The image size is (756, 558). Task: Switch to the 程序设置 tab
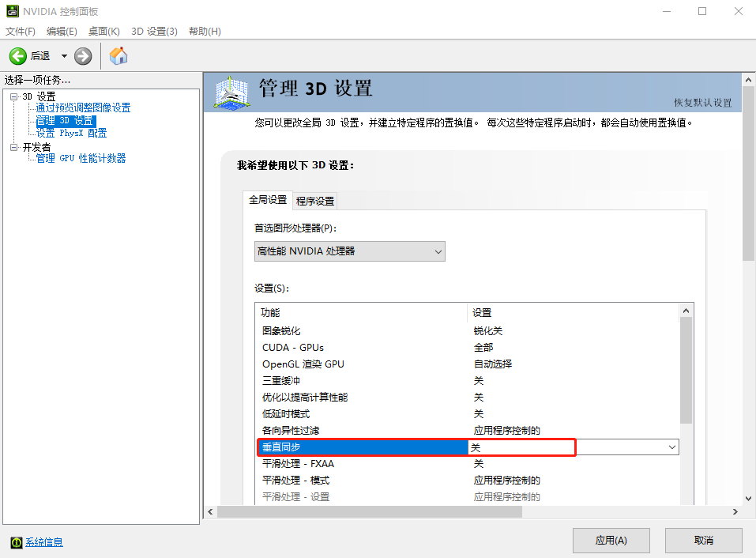point(315,201)
